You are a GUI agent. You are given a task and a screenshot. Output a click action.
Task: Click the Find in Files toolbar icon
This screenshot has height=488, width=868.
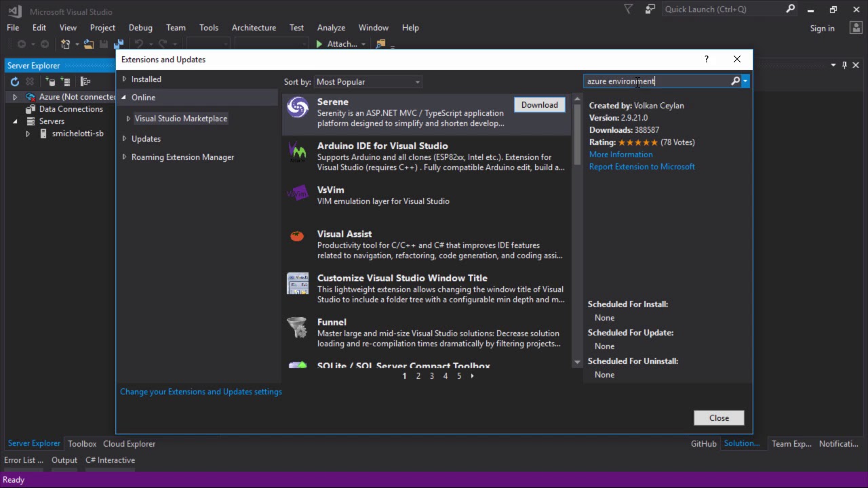pos(380,44)
